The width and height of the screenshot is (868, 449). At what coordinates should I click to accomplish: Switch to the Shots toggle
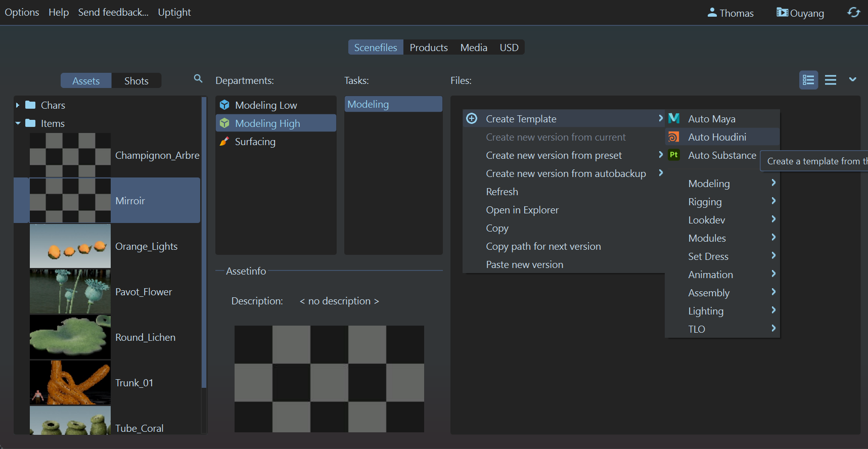(136, 81)
